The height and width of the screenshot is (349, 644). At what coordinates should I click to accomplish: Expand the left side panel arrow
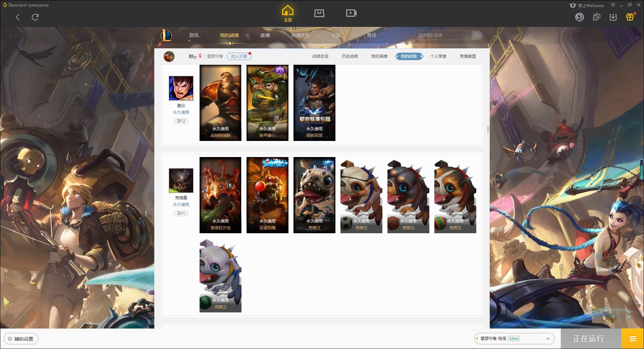coord(2,187)
